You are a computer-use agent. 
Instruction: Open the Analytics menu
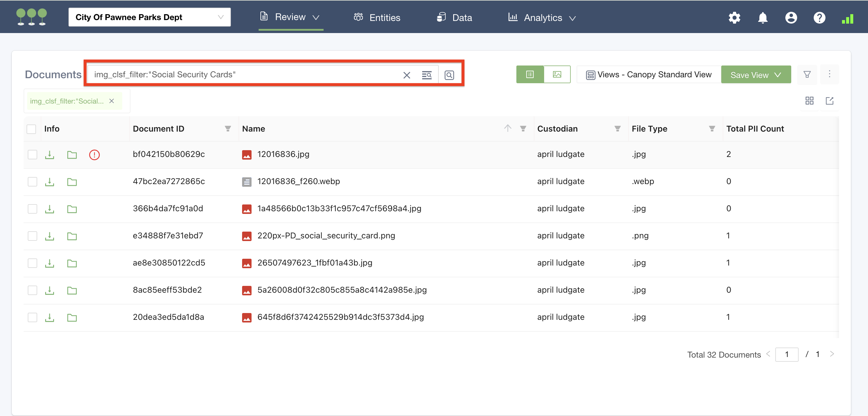(x=542, y=17)
